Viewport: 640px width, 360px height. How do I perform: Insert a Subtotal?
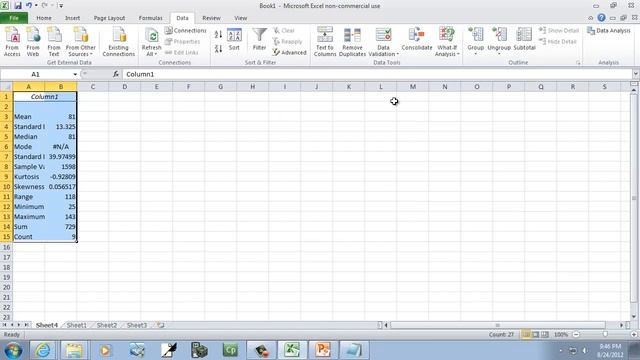coord(524,40)
